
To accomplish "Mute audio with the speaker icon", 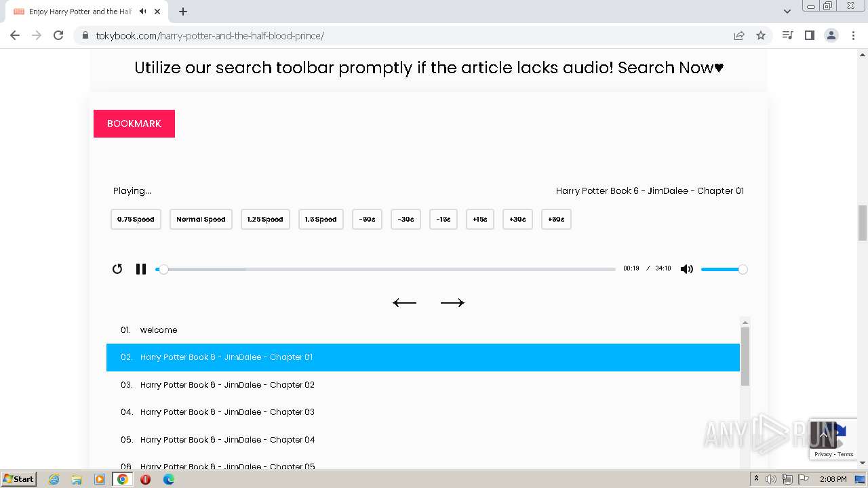I will [x=687, y=269].
